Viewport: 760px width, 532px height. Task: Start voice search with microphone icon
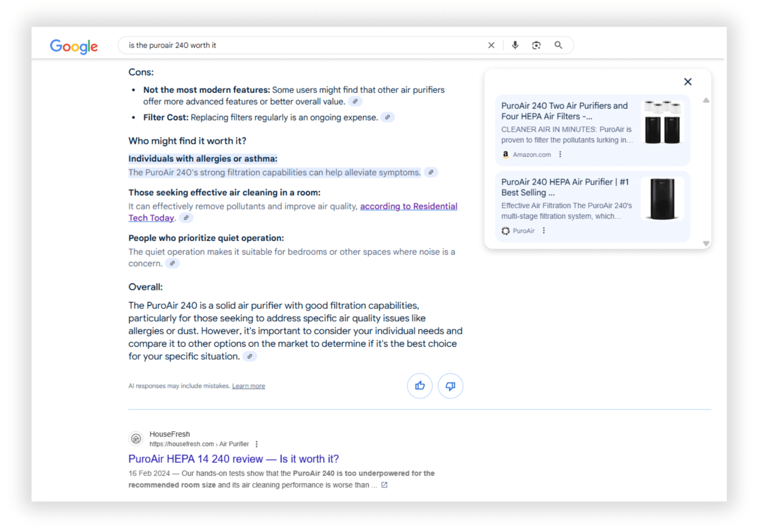coord(515,45)
